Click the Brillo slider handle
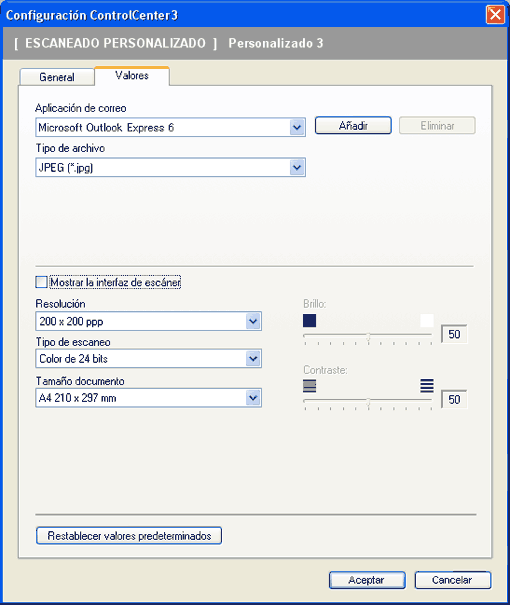Screen dimensions: 510x605 point(368,336)
